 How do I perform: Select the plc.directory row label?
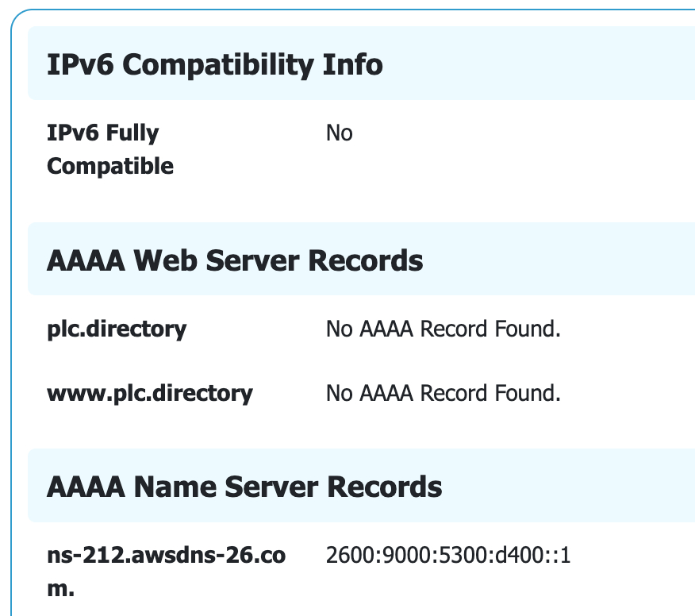[117, 329]
